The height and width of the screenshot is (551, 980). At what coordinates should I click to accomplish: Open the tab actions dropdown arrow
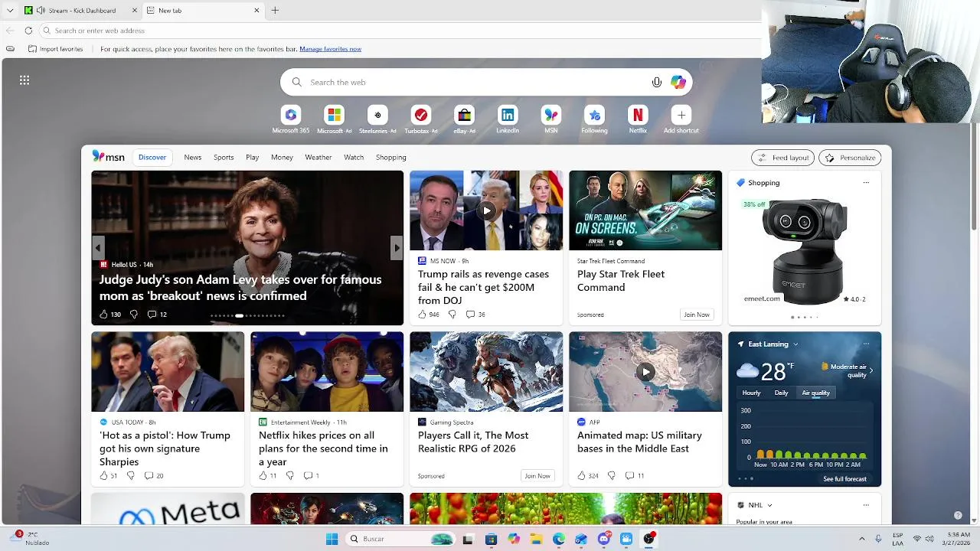10,11
